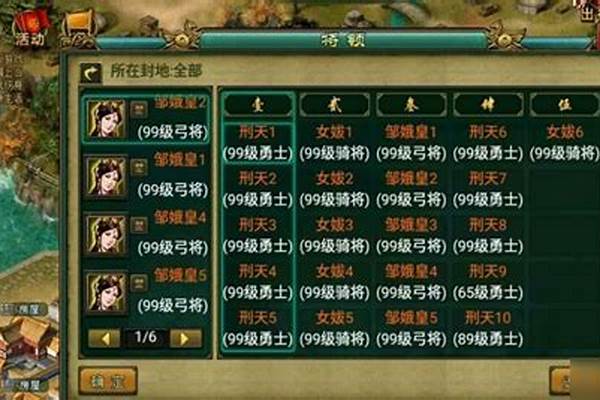Screen dimensions: 600x400
Task: Click the orange button at bottom left
Action: [x=108, y=380]
